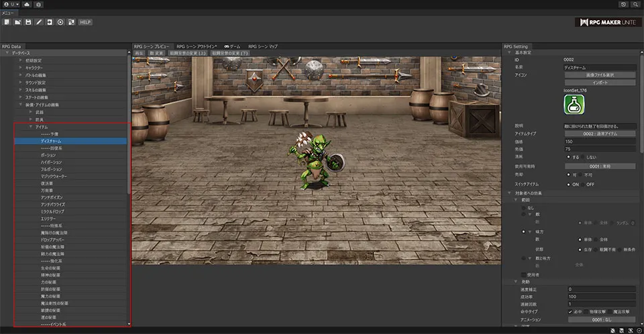Open the history icon at top right
This screenshot has height=334, width=644.
coord(624,4)
